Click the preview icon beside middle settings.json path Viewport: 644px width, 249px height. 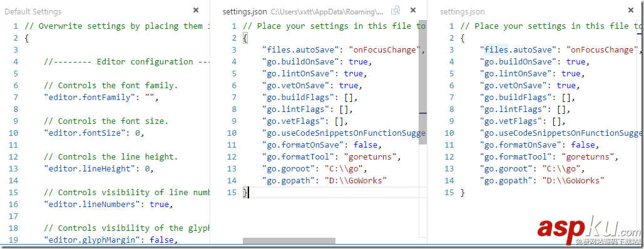(x=396, y=11)
